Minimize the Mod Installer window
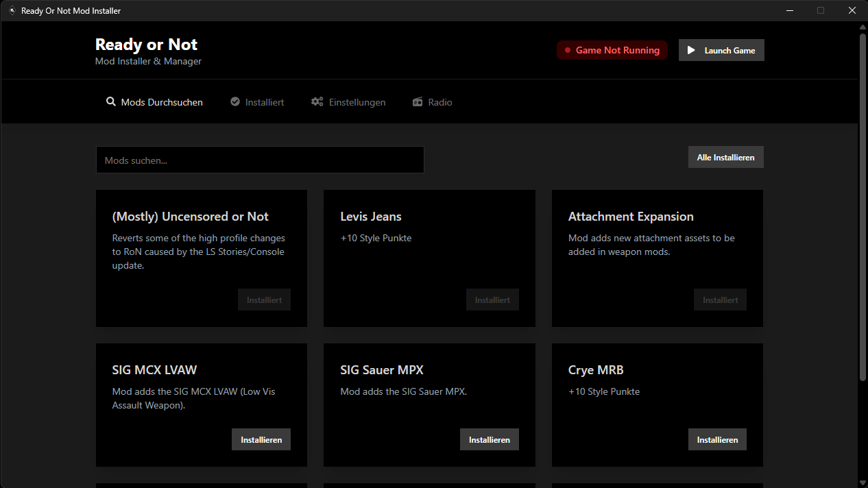The image size is (868, 488). [789, 10]
